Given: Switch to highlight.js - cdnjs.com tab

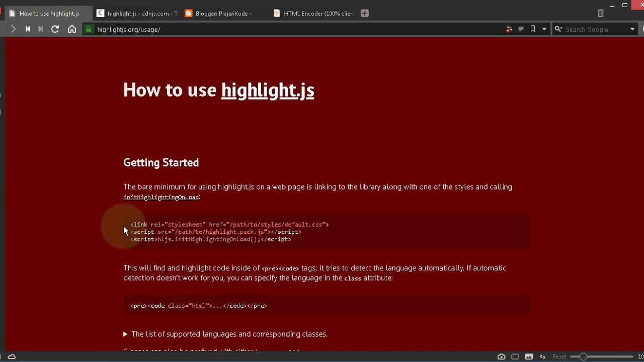Looking at the screenshot, I should tap(137, 14).
